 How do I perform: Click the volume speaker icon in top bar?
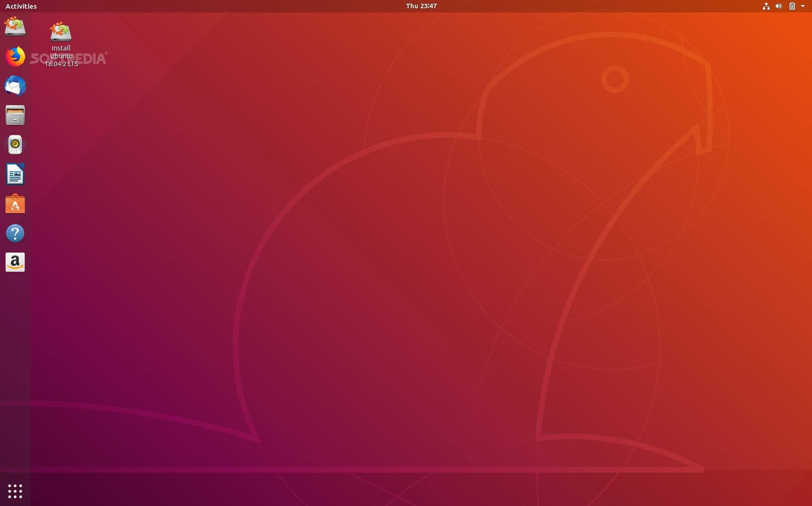click(x=778, y=6)
